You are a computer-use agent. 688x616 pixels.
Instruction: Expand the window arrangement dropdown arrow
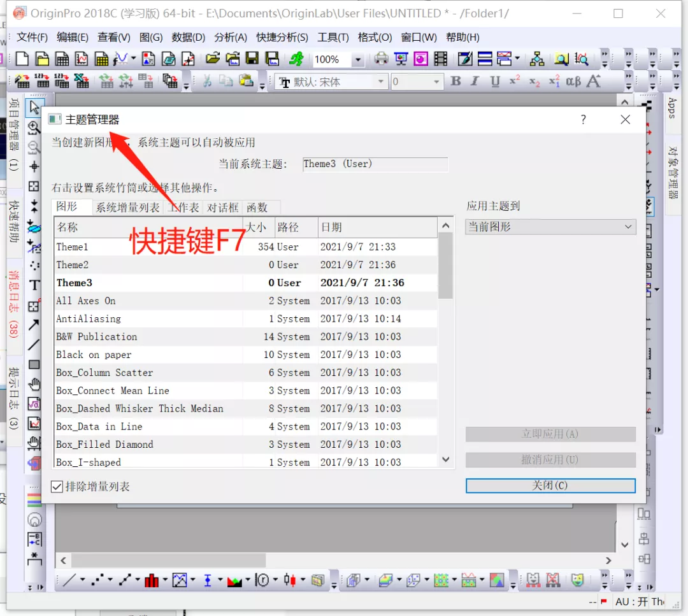click(517, 58)
